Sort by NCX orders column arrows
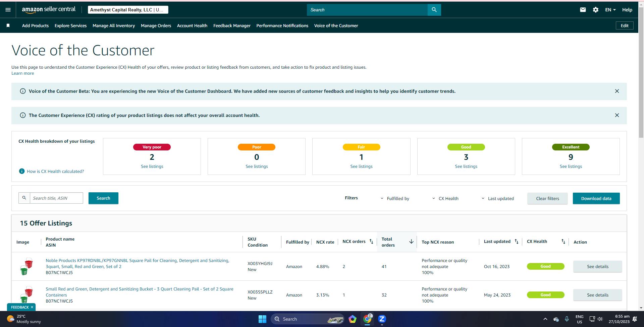The image size is (644, 327). [371, 242]
